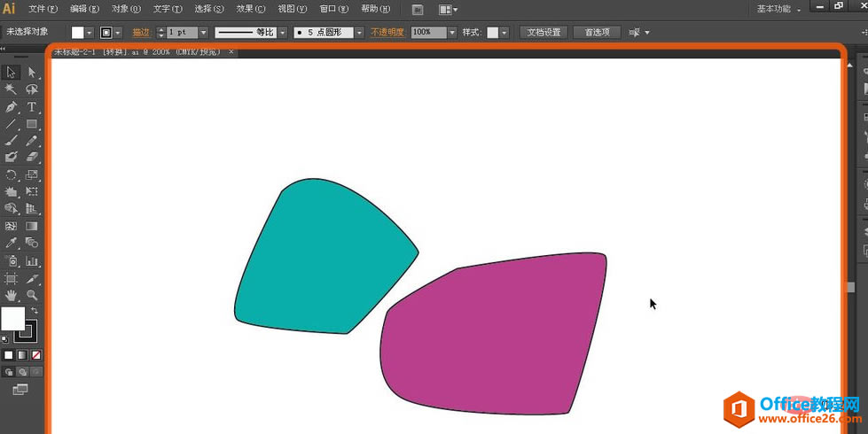868x434 pixels.
Task: Select the Pen tool
Action: pyautogui.click(x=11, y=106)
